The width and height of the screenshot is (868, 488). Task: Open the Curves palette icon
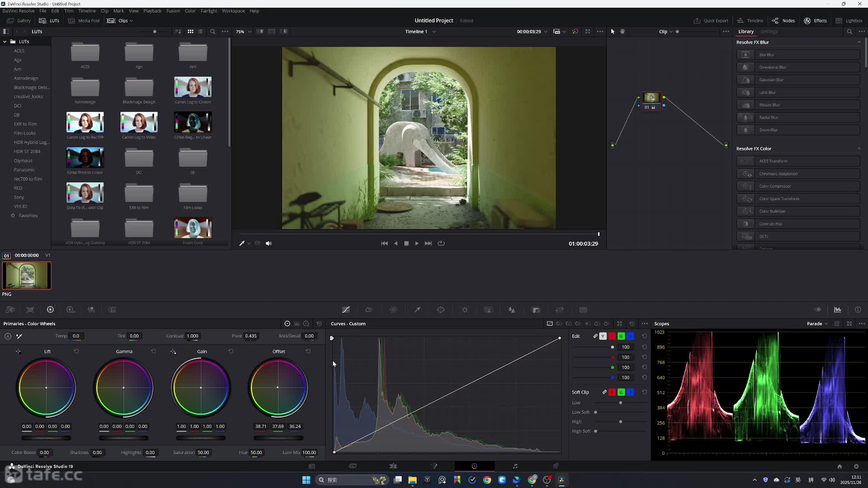[346, 310]
